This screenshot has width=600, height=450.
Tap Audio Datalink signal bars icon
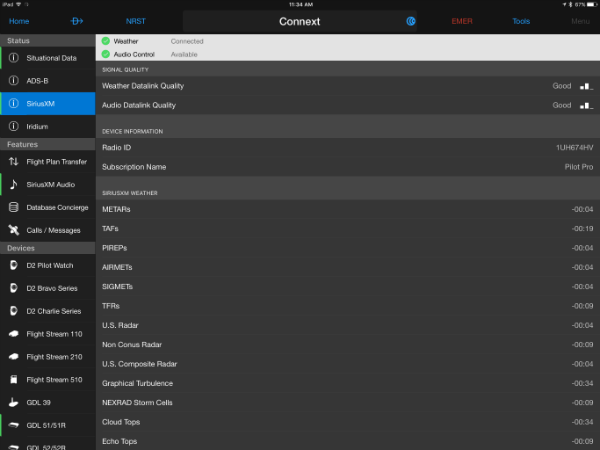tap(586, 105)
